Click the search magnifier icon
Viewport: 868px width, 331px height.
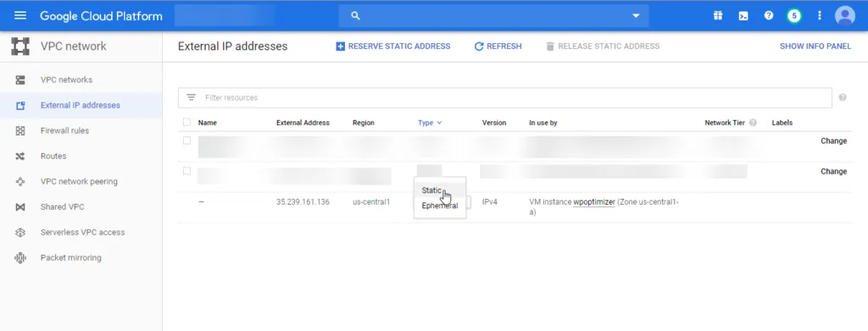pos(355,15)
